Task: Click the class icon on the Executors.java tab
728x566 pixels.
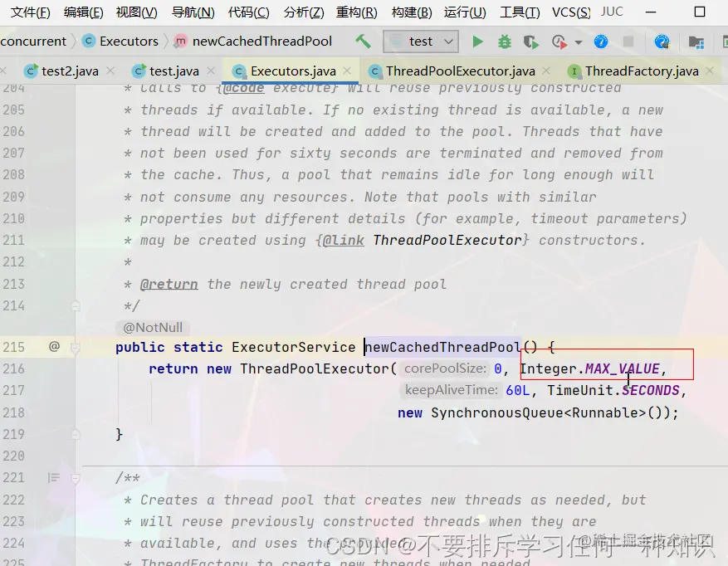Action: (x=238, y=71)
